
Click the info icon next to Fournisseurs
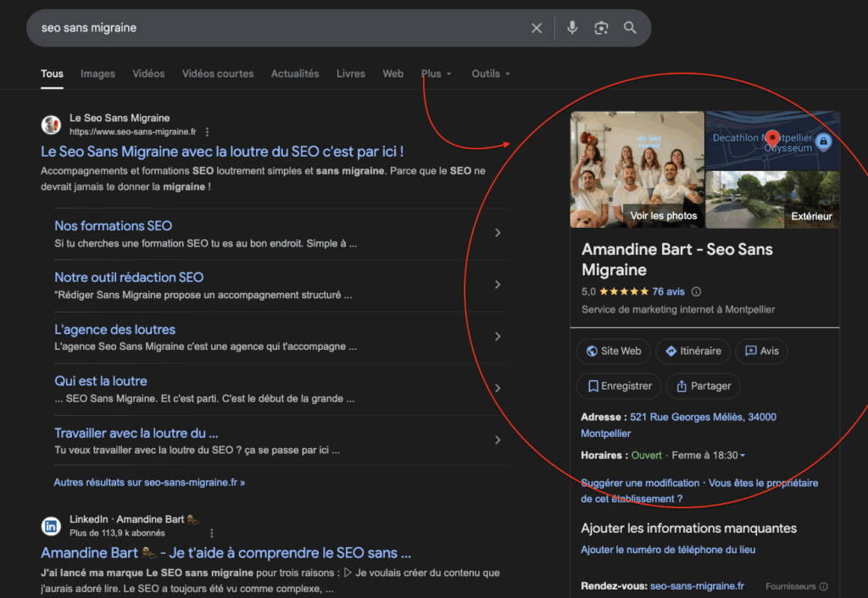pos(823,586)
